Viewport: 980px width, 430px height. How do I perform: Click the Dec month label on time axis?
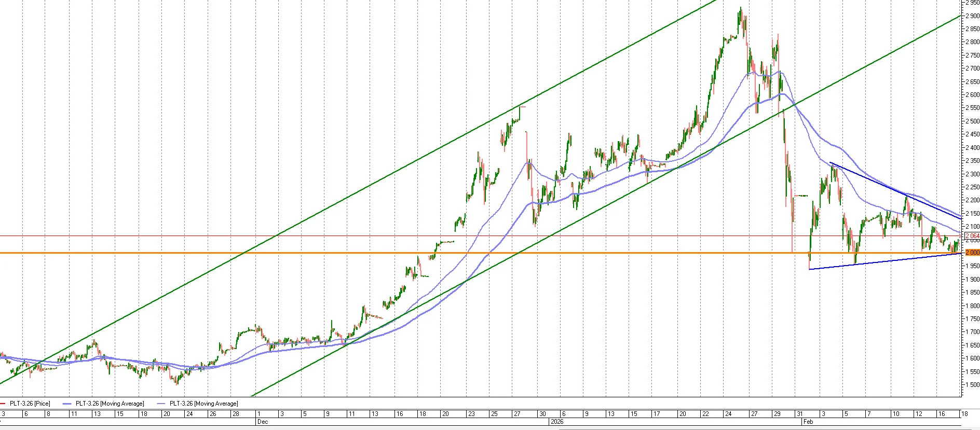(263, 422)
